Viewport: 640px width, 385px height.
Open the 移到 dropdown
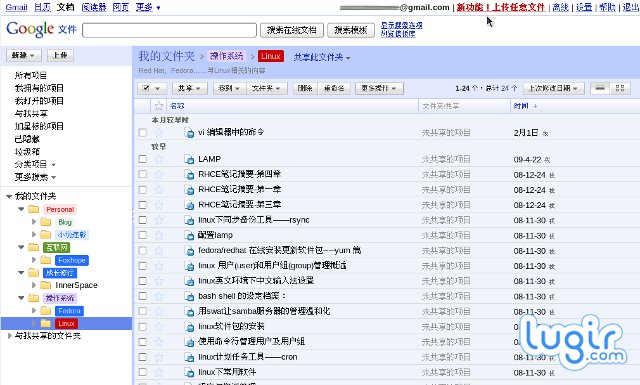(230, 88)
